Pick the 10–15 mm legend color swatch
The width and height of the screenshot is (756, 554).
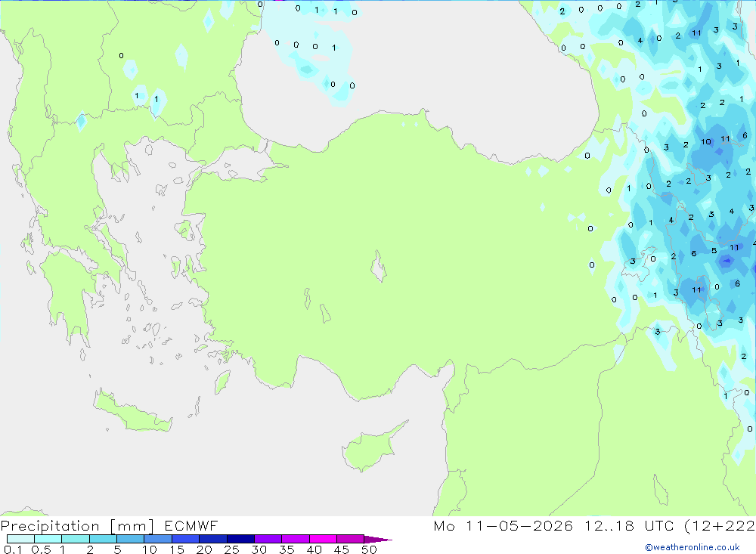click(x=158, y=539)
